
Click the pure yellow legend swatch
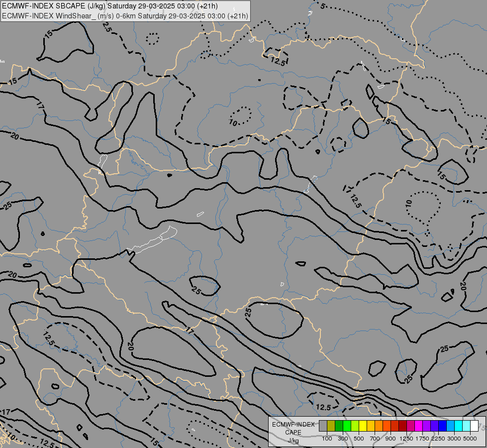(363, 426)
